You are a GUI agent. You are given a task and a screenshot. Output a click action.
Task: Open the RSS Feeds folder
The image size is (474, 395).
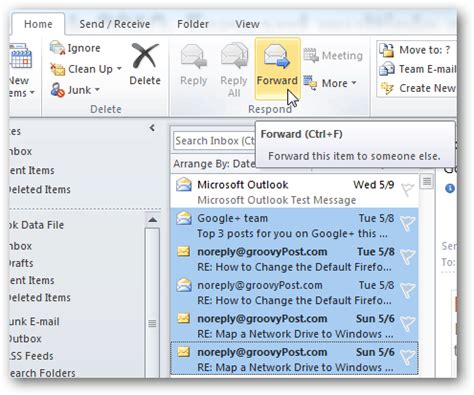[x=31, y=356]
